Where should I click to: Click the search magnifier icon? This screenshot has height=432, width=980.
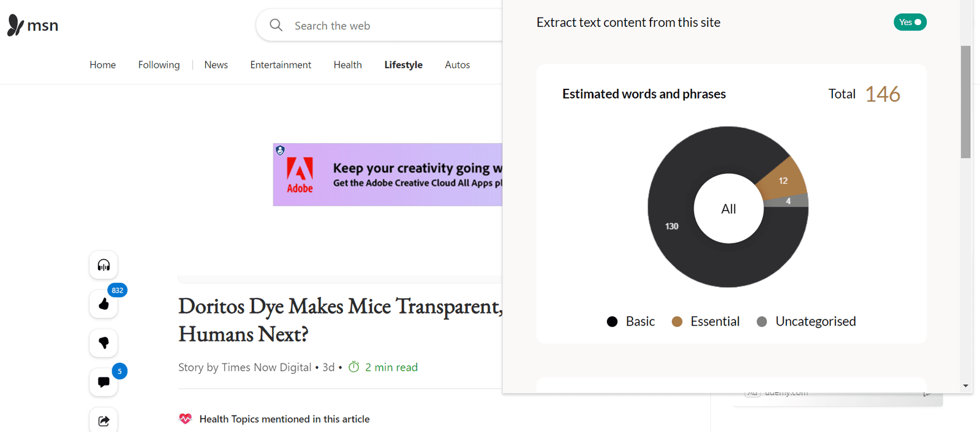click(x=276, y=25)
